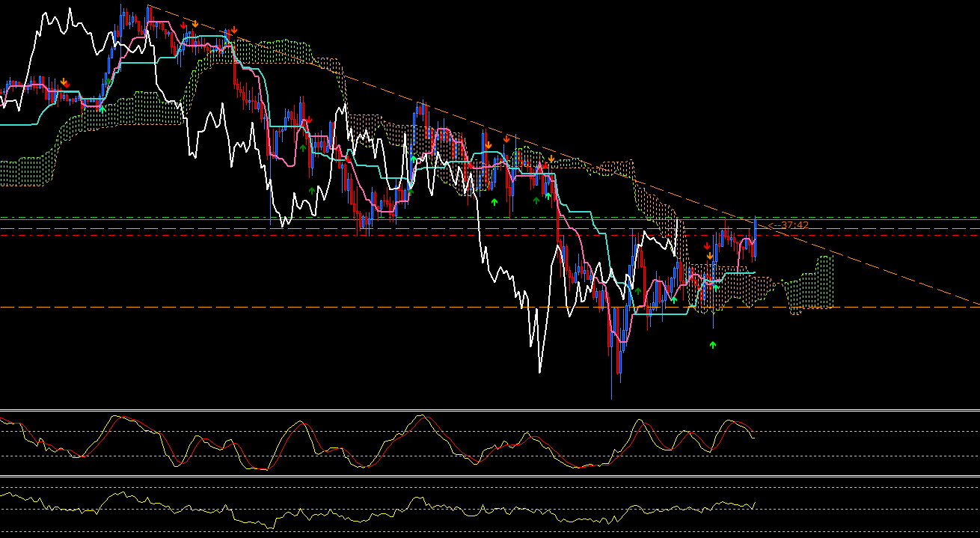
Task: Click the red down arrow near the top-left price peak
Action: click(183, 25)
